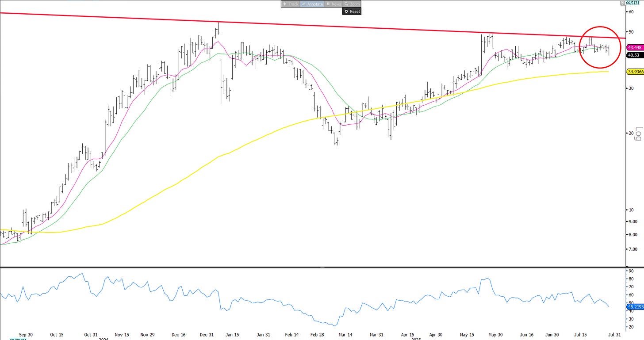
Task: Choose the Zoom magnifier tool
Action: pyautogui.click(x=352, y=4)
